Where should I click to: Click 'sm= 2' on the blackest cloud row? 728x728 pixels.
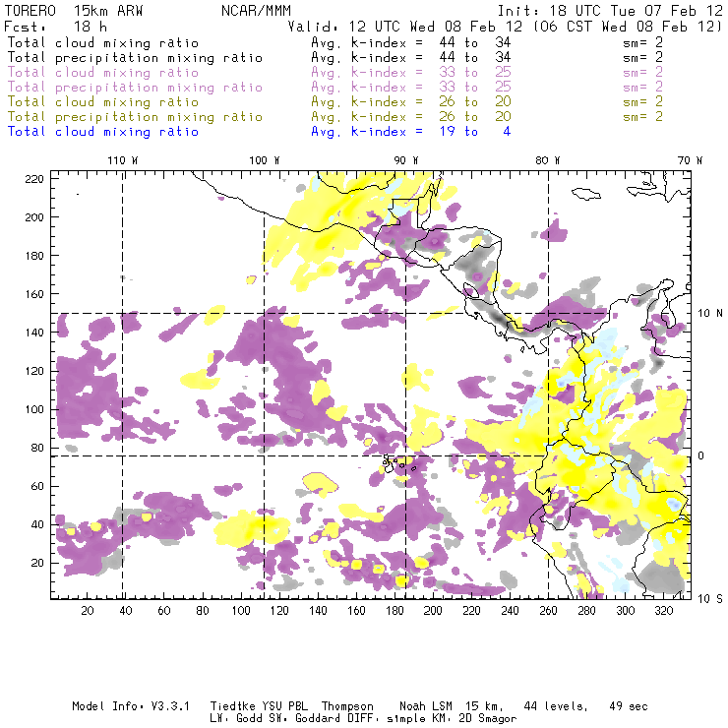[x=642, y=42]
